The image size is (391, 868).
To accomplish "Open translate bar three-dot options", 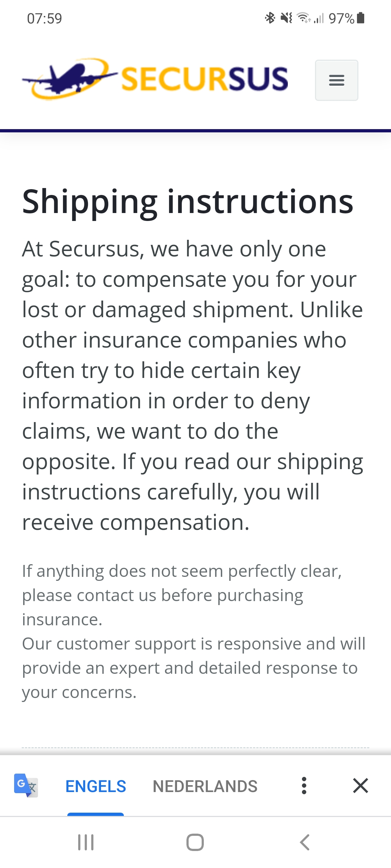I will [x=304, y=786].
